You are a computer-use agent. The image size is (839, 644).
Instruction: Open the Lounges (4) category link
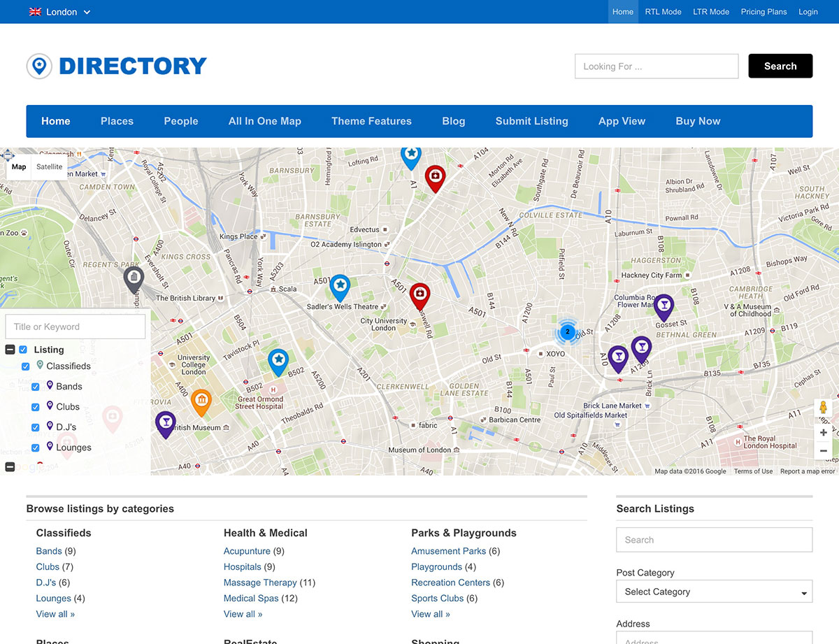(x=54, y=599)
